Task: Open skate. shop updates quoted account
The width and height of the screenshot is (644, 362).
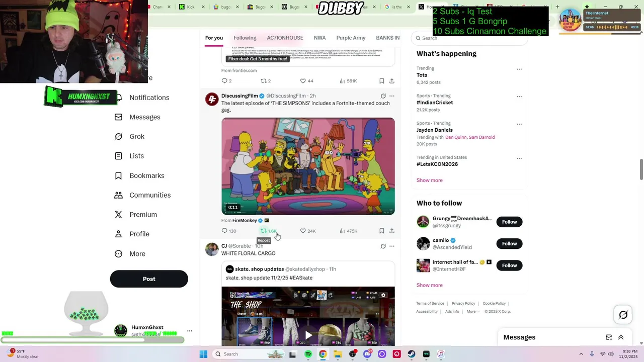Action: tap(259, 269)
